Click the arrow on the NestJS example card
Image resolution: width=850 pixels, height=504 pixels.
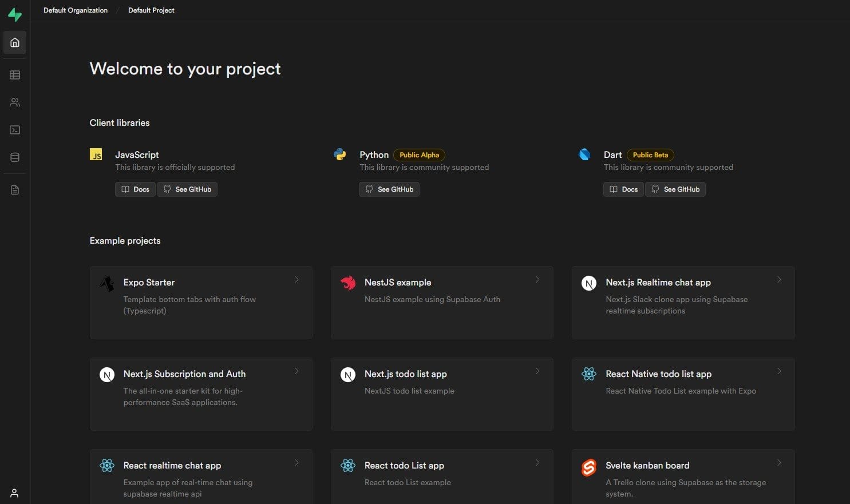[538, 280]
